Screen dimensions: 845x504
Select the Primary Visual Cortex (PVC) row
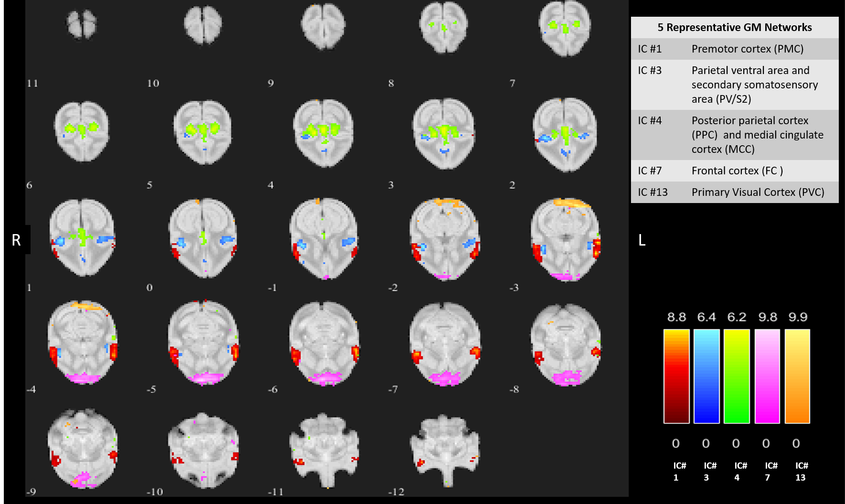(735, 192)
